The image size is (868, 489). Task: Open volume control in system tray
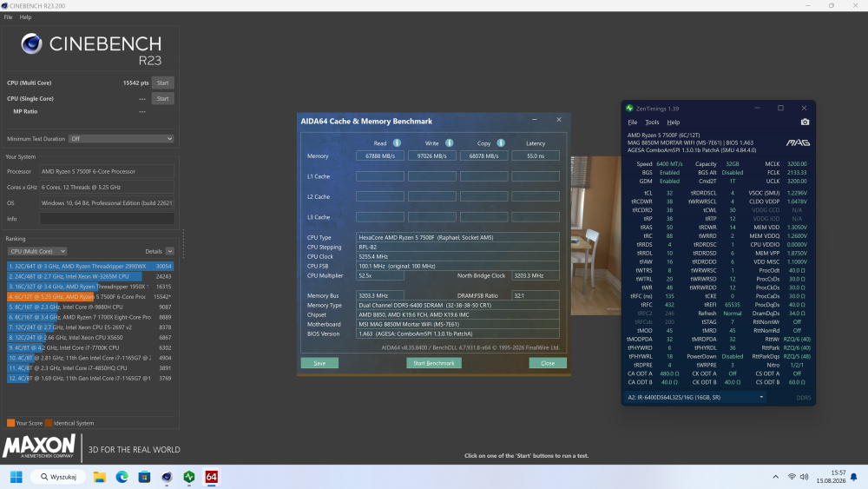(x=805, y=477)
